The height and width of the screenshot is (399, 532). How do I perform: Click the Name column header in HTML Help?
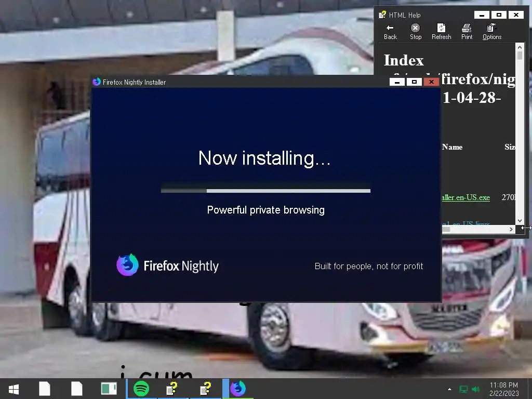click(453, 147)
